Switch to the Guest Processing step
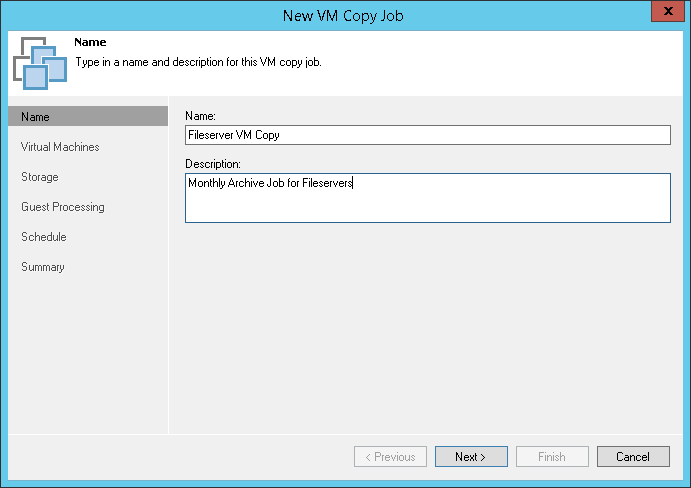The height and width of the screenshot is (488, 691). pos(63,207)
